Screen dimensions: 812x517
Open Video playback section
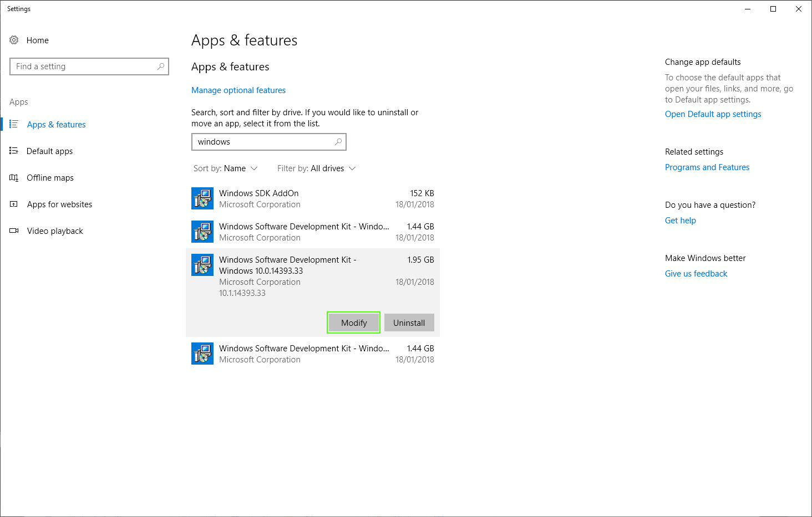[55, 231]
